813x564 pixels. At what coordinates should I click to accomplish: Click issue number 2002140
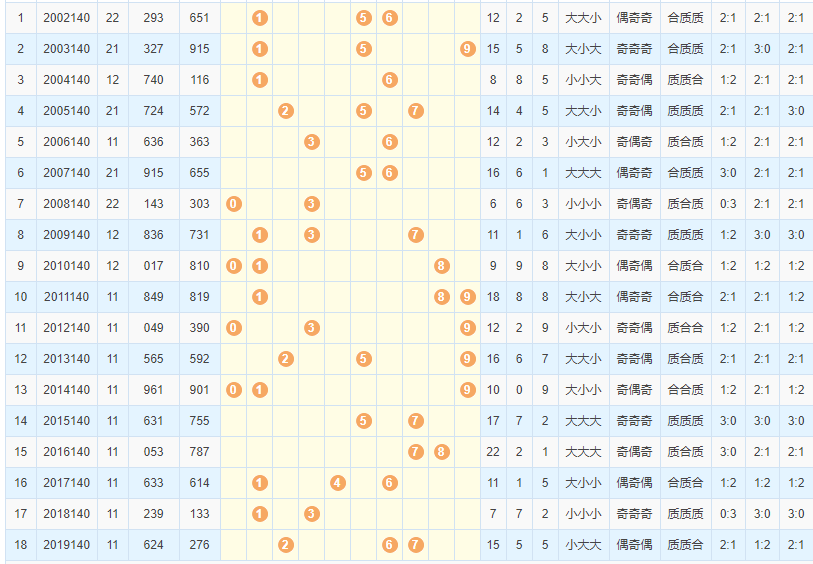pyautogui.click(x=66, y=18)
